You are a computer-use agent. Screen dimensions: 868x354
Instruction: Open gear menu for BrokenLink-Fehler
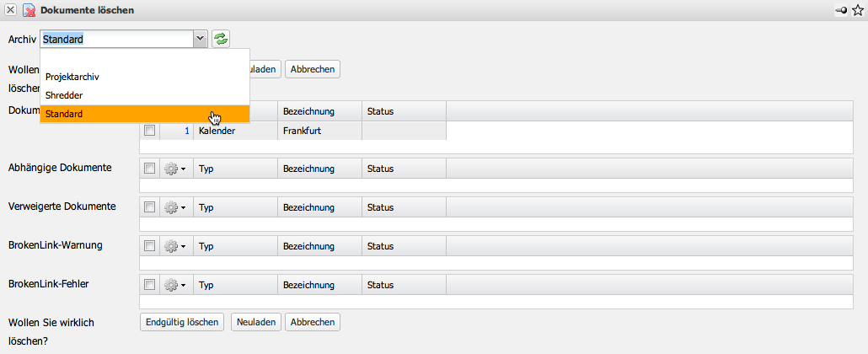[x=174, y=285]
